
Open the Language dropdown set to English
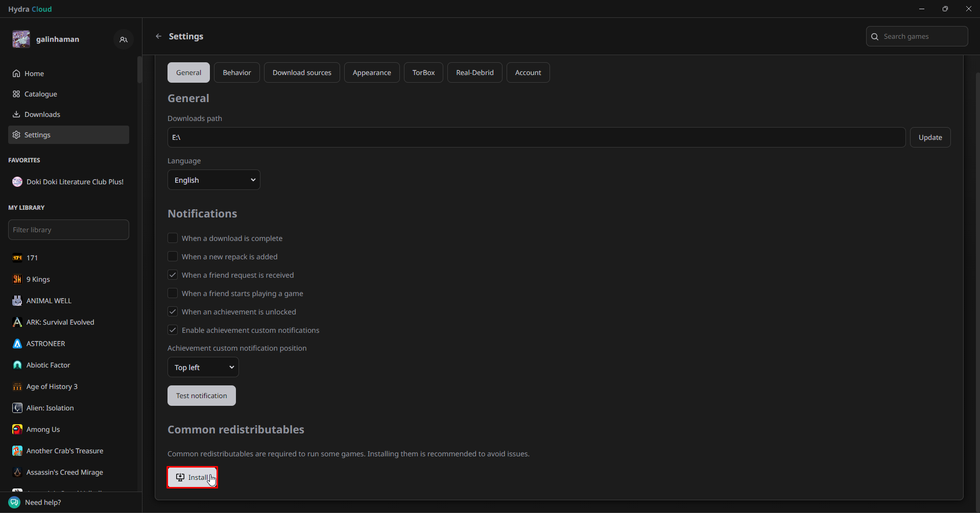tap(213, 180)
